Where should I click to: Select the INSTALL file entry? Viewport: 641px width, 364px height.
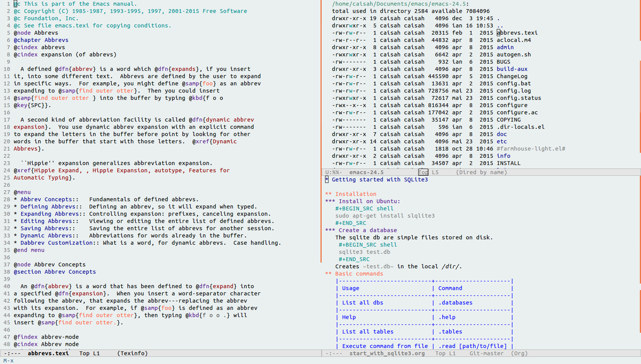(509, 163)
